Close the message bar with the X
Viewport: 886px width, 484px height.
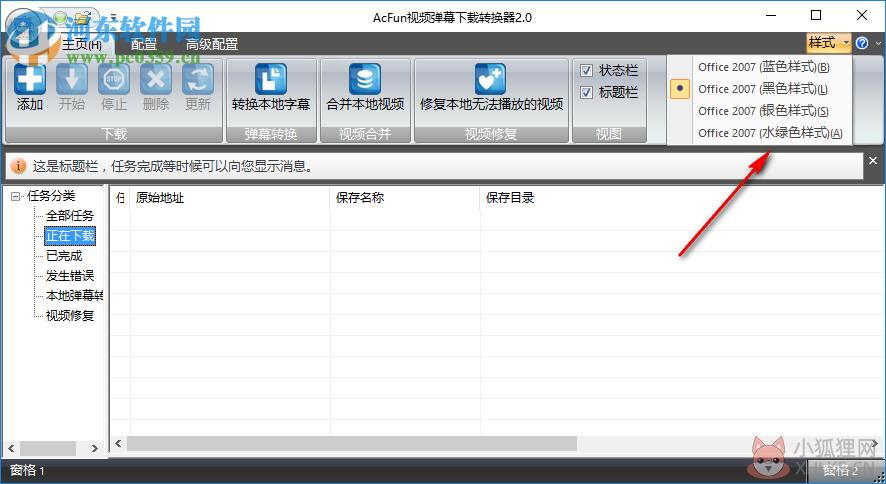tap(873, 161)
